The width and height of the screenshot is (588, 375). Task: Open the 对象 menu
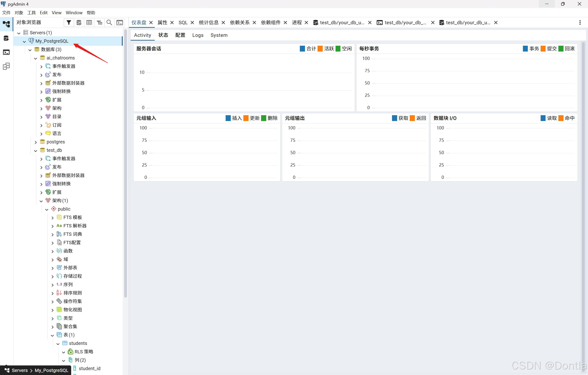19,13
